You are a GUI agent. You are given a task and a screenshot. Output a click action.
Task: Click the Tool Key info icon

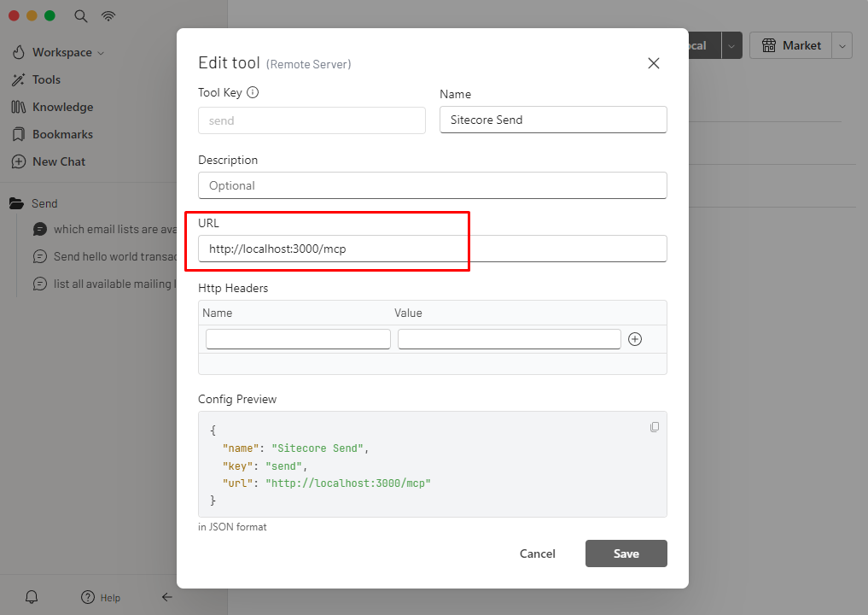253,92
